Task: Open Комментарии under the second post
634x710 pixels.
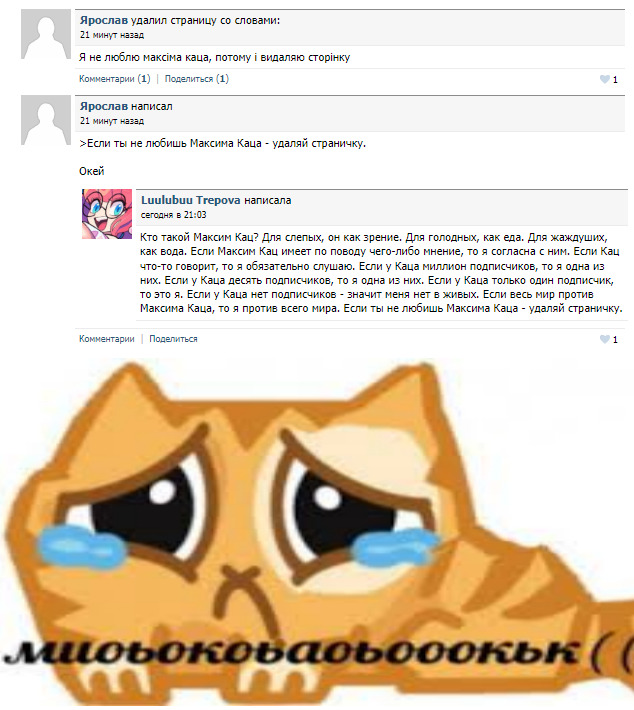Action: (107, 339)
